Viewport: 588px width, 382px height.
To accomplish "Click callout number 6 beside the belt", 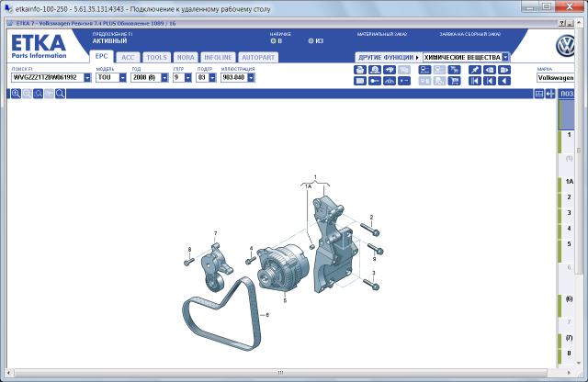I will pyautogui.click(x=267, y=315).
